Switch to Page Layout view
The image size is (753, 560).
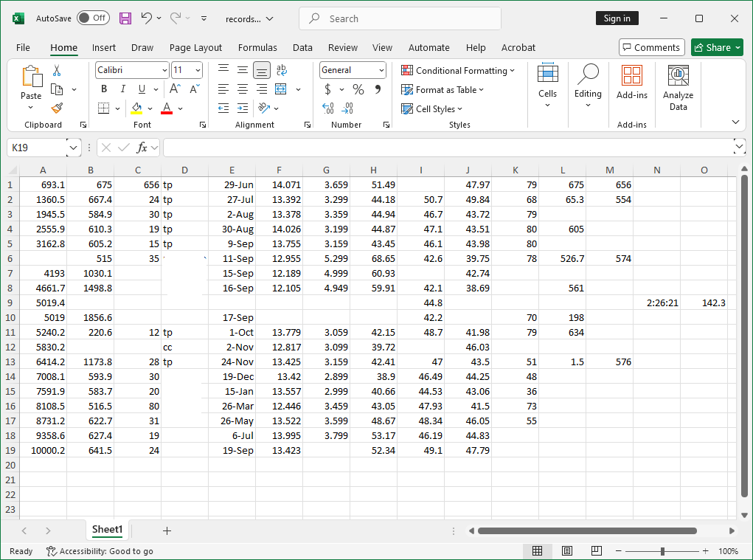566,551
